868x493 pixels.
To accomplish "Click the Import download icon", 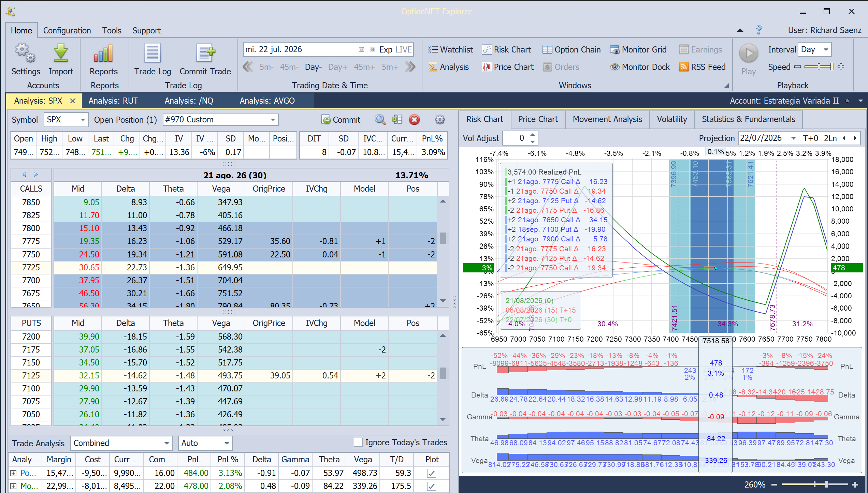I will 61,54.
